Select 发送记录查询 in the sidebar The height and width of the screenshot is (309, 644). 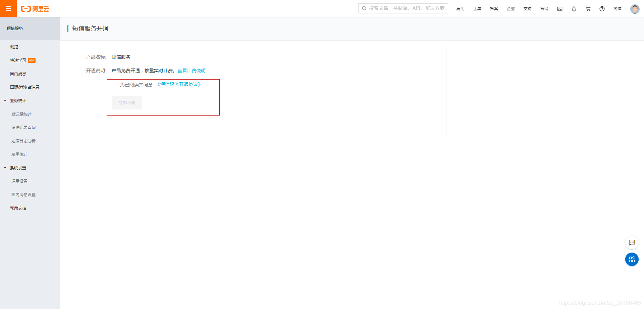23,128
